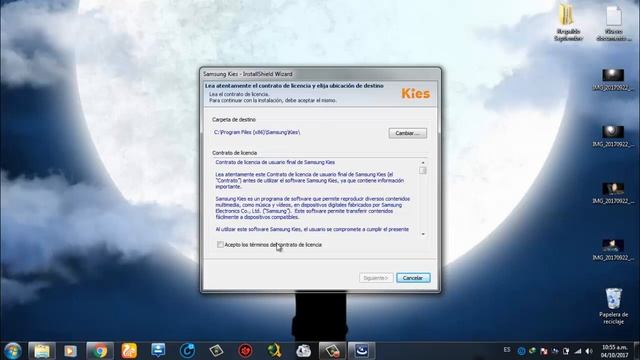Click the volume speaker tray icon
640x360 pixels.
click(x=589, y=351)
